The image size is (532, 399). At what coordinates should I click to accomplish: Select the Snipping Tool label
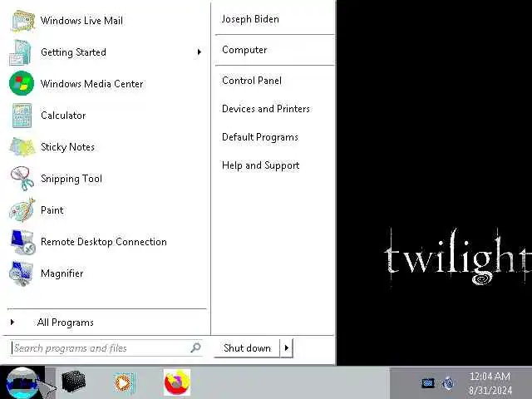click(x=71, y=179)
